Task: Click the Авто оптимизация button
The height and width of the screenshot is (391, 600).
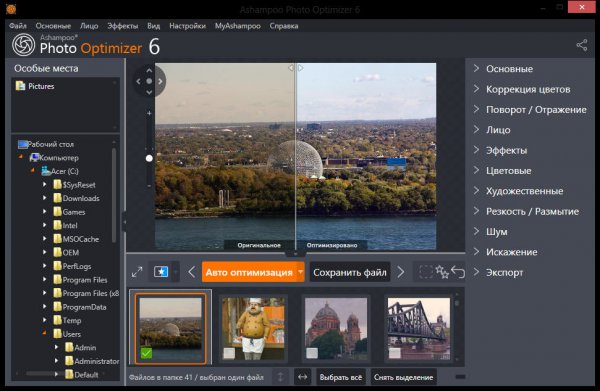Action: coord(249,272)
